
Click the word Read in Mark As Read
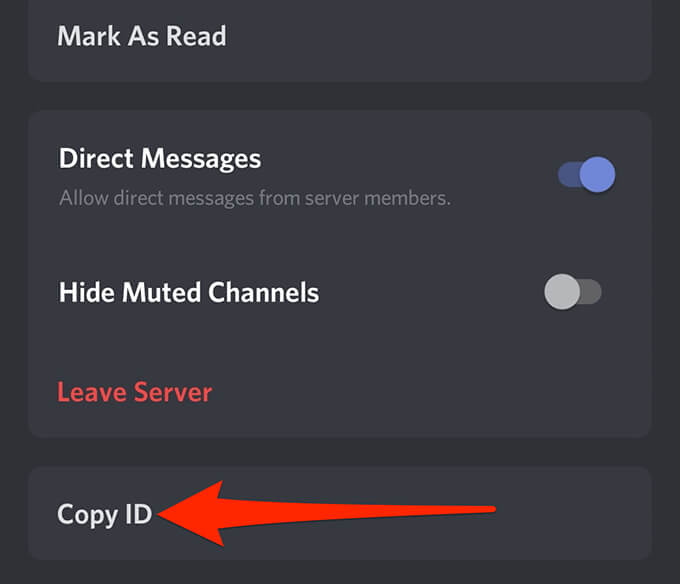(x=196, y=36)
